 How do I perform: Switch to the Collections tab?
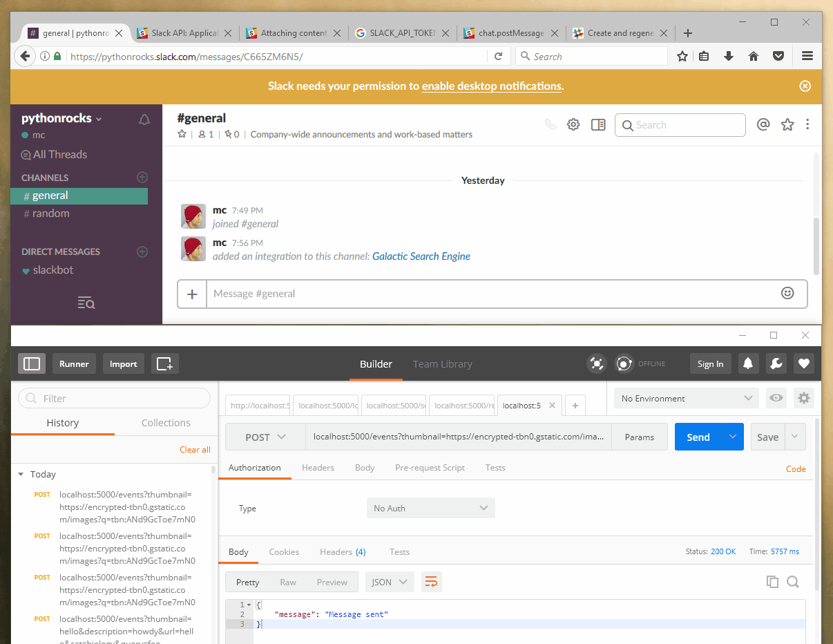[x=166, y=422]
